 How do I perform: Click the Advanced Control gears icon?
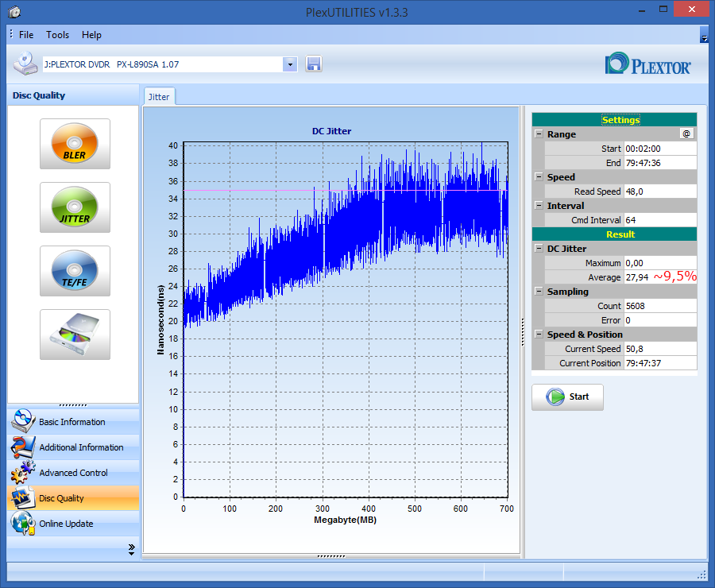click(x=23, y=473)
